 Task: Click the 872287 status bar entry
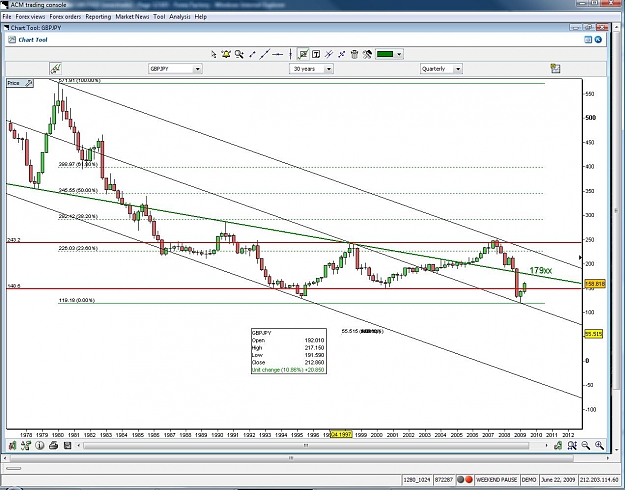444,480
